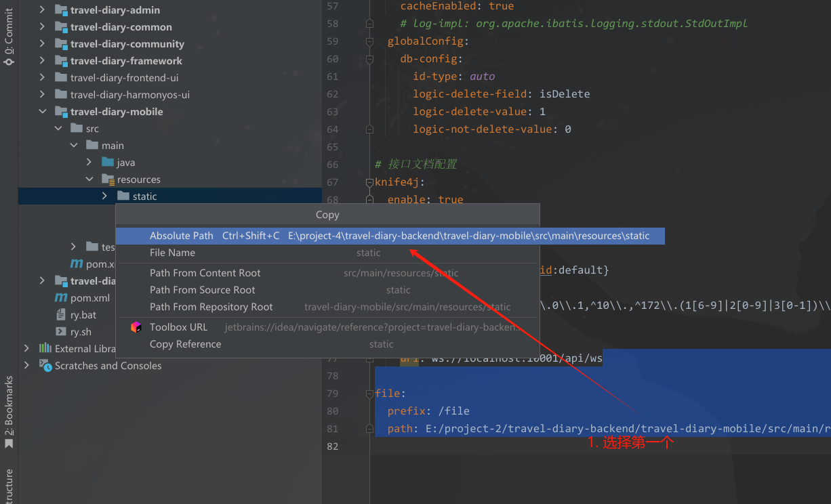Screen dimensions: 831x504
Task: Click the '# 接口文档配置' comment line
Action: pyautogui.click(x=415, y=165)
